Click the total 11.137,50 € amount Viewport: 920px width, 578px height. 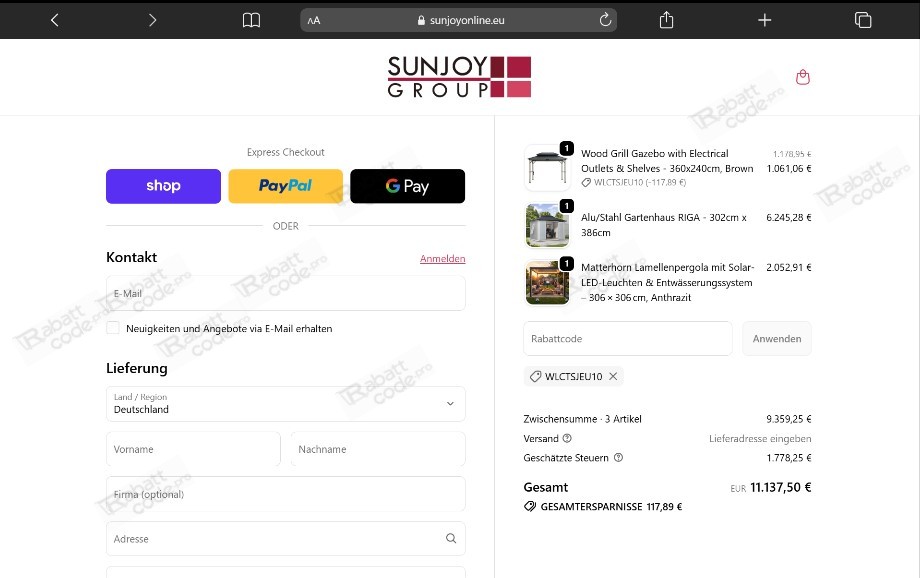pyautogui.click(x=780, y=488)
